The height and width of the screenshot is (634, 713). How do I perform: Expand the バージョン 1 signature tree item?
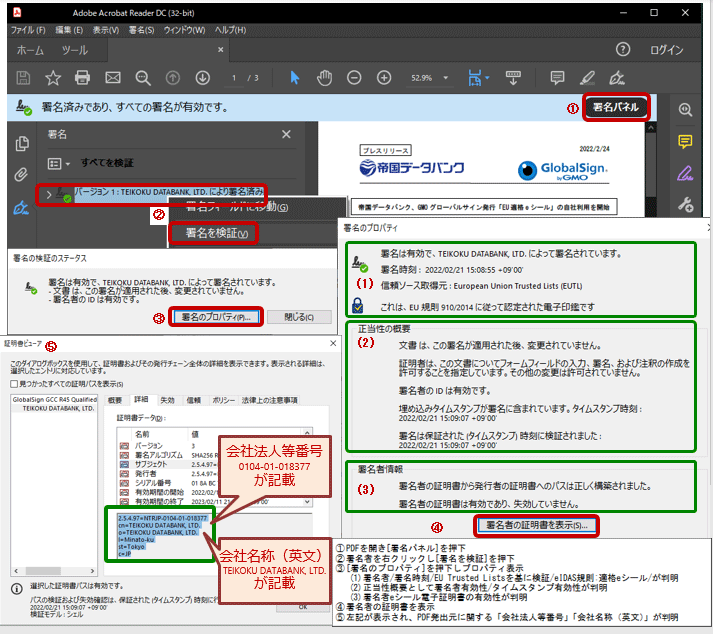click(x=49, y=195)
